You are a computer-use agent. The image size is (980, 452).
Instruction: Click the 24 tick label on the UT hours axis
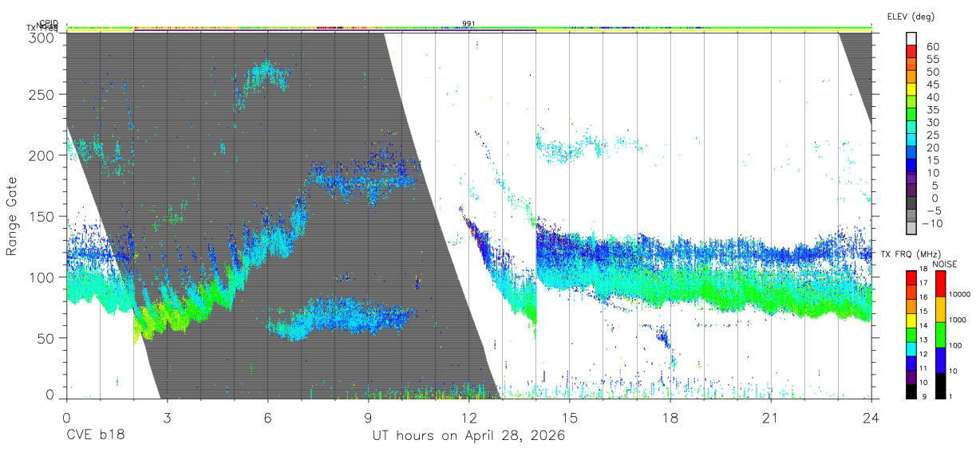[x=871, y=418]
